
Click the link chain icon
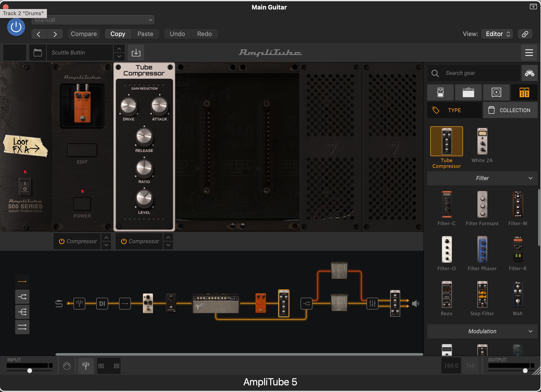coord(525,34)
